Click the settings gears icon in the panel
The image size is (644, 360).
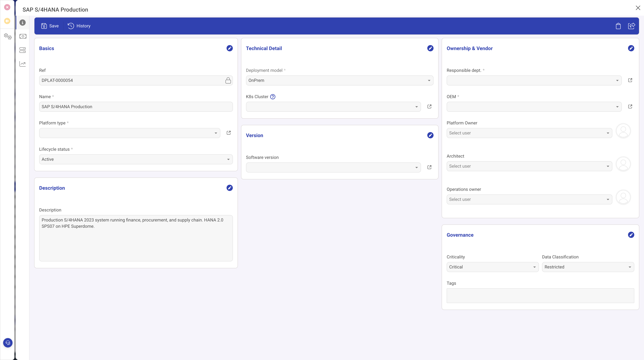pos(8,36)
